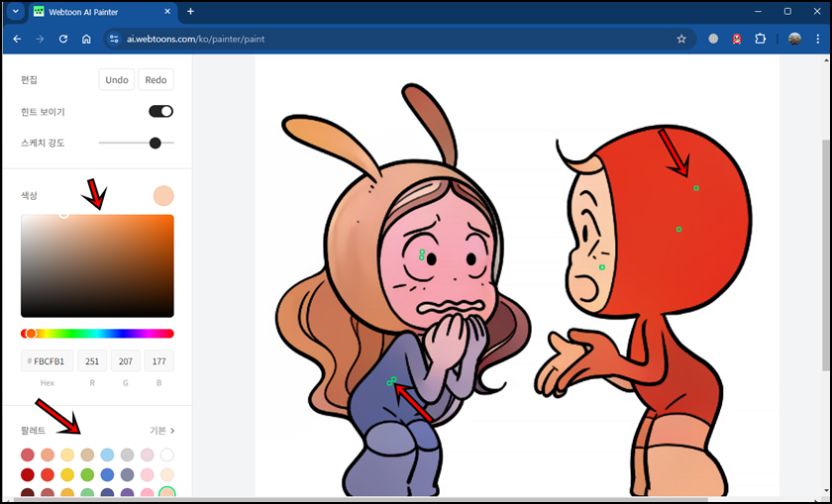Click the hint marker on the boy's cheek

coord(602,267)
